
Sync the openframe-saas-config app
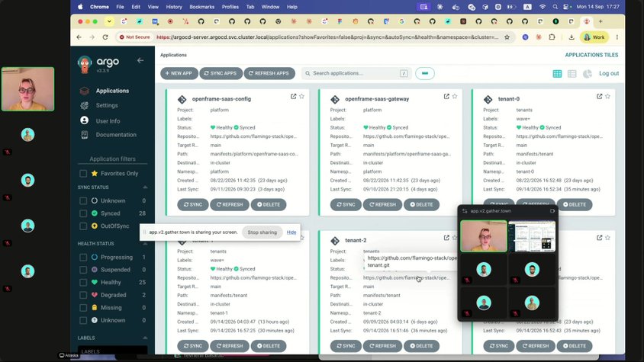(x=193, y=204)
